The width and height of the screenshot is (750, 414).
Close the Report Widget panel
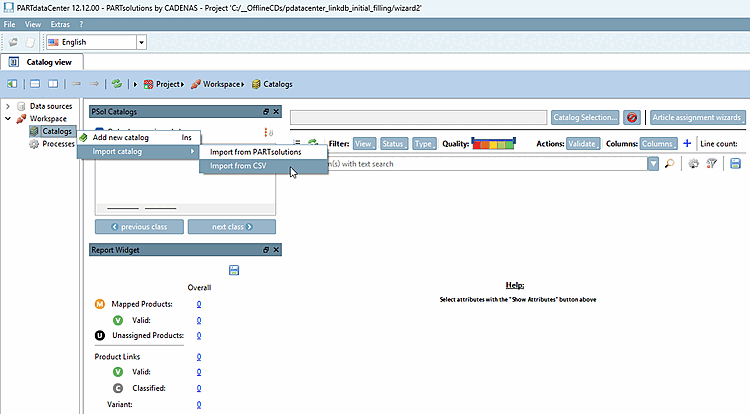pos(276,250)
